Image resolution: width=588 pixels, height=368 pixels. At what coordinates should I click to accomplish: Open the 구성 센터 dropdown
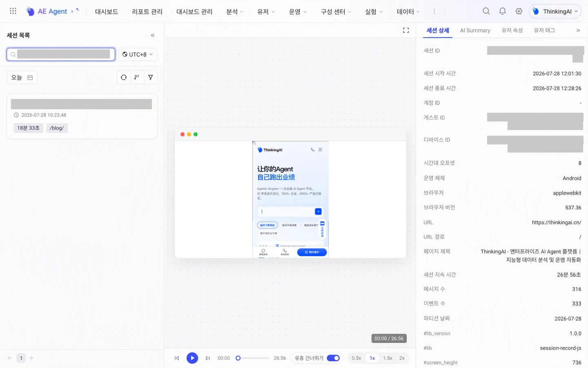(x=336, y=11)
